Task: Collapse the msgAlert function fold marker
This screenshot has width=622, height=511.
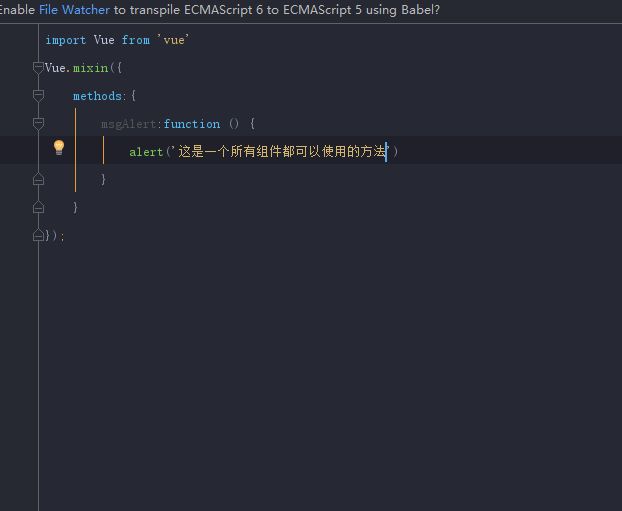Action: [38, 123]
